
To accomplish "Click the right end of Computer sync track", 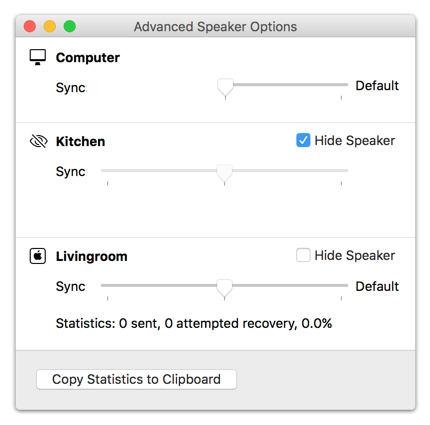I will (x=345, y=85).
